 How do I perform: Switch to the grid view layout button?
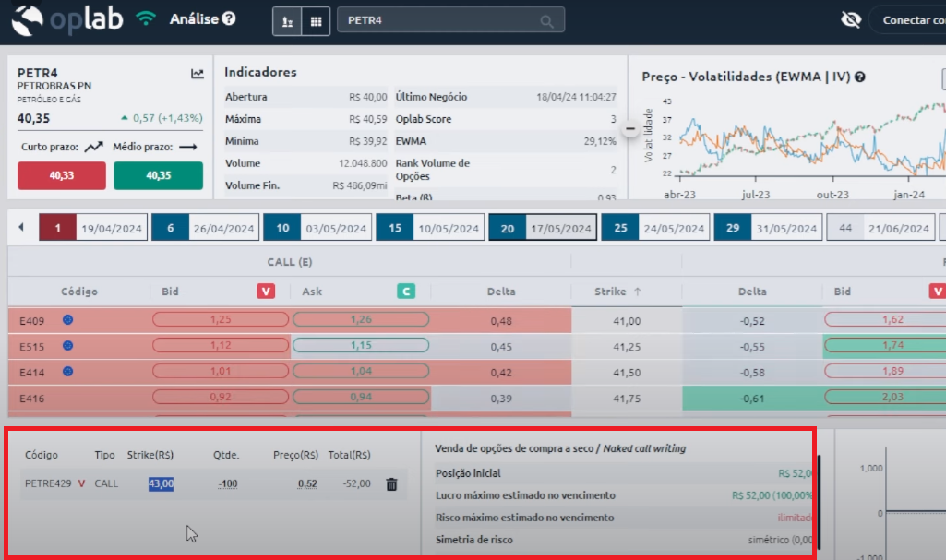(316, 21)
